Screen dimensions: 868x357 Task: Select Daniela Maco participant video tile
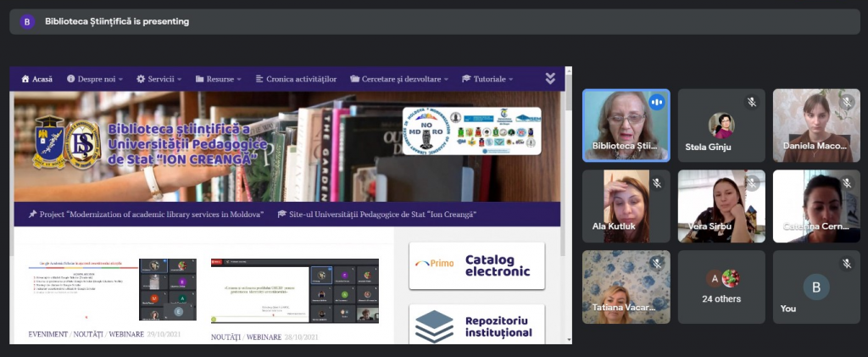pos(816,126)
